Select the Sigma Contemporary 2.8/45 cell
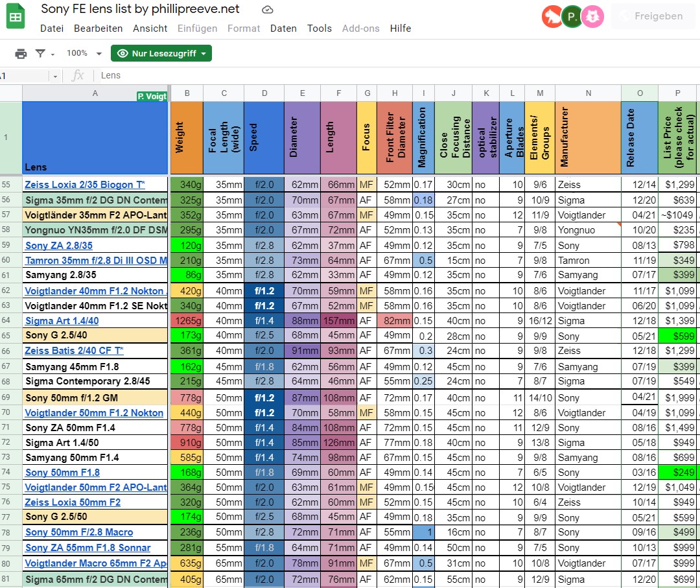Viewport: 700px width, 588px height. pos(95,381)
